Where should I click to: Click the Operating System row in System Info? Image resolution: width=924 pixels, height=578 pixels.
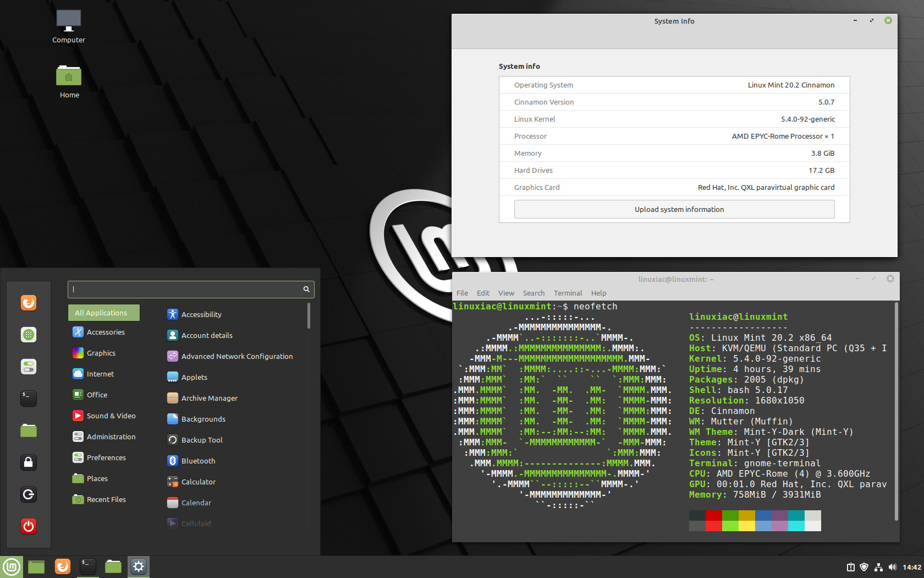tap(674, 85)
